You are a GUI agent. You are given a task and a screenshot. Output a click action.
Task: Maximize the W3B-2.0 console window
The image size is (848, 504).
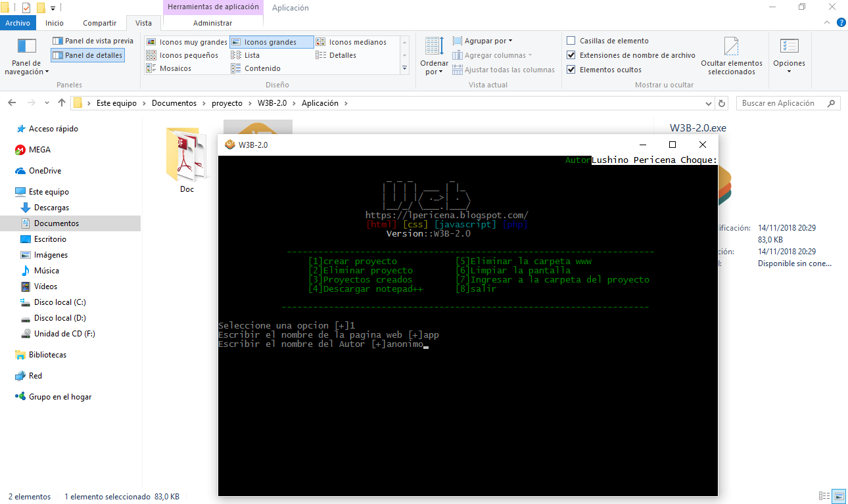tap(672, 145)
